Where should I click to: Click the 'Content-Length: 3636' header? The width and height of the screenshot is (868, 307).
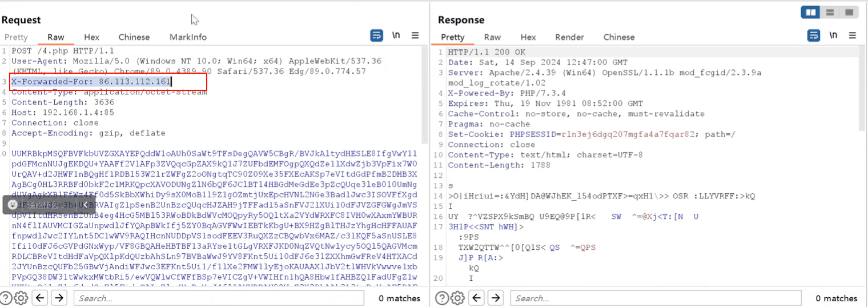(63, 102)
